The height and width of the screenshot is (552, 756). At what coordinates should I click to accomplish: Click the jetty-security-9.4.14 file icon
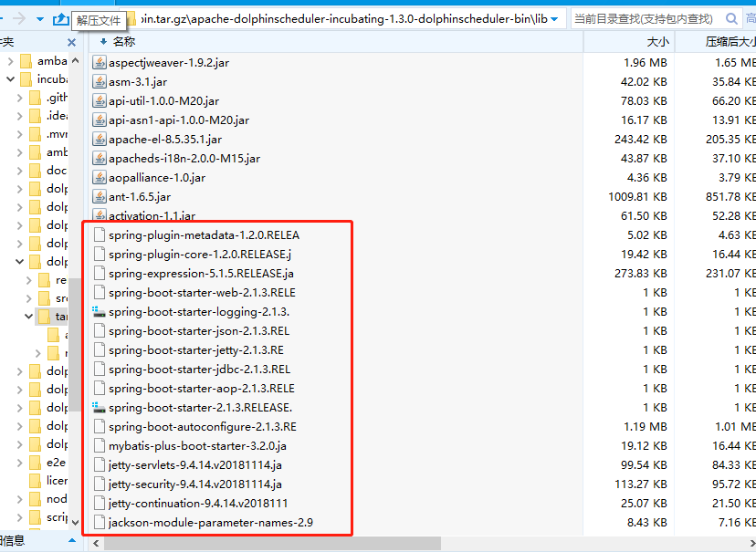[100, 484]
